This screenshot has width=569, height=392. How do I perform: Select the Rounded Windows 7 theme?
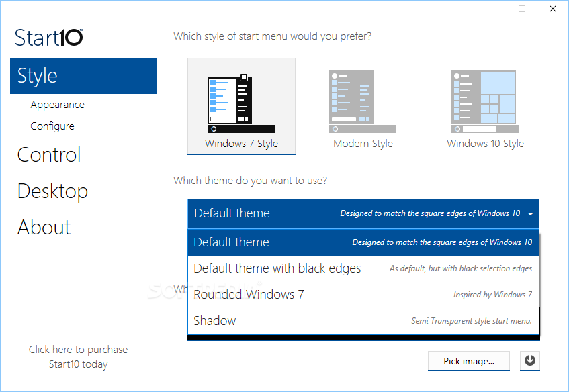[x=363, y=295]
